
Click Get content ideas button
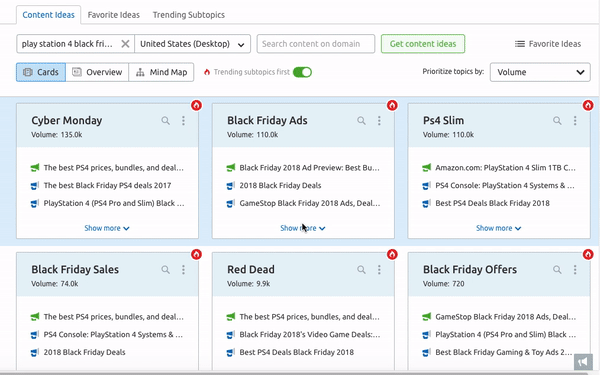[423, 44]
